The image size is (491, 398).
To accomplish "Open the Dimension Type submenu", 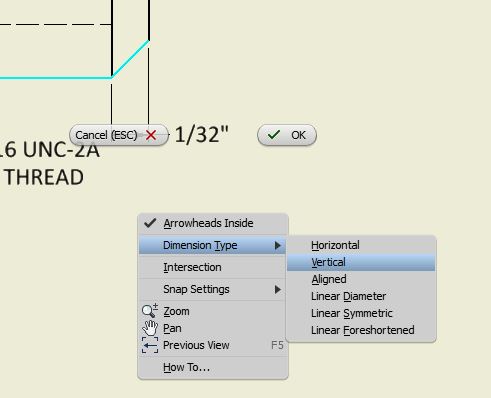I will coord(213,245).
